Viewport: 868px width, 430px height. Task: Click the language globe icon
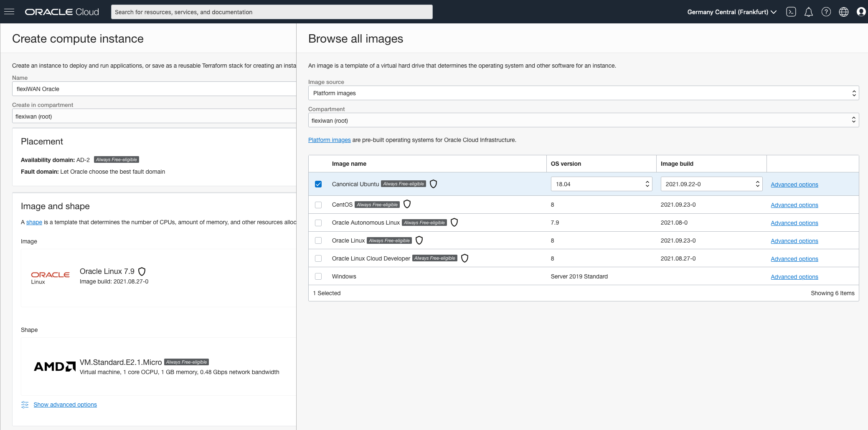[843, 12]
